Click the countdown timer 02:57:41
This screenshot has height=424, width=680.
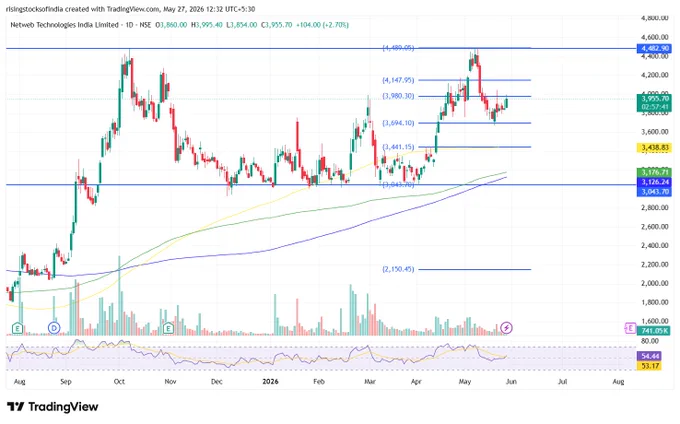coord(654,107)
